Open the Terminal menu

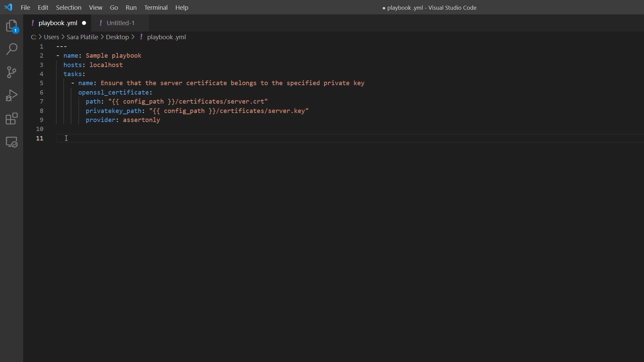point(156,8)
